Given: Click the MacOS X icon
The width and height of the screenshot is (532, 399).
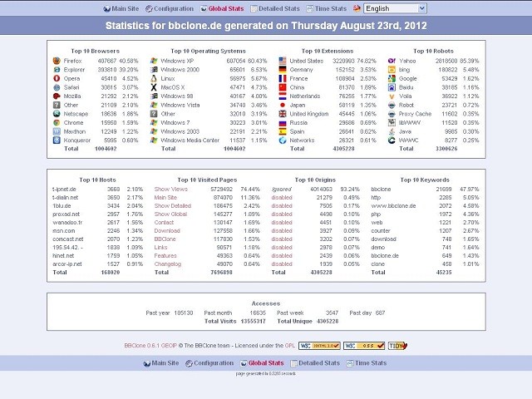Looking at the screenshot, I should (154, 87).
